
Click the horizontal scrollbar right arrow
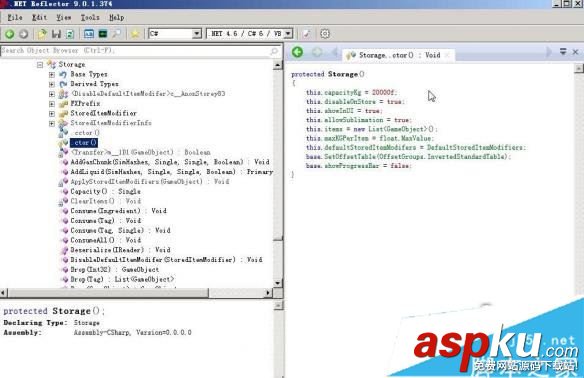(268, 293)
